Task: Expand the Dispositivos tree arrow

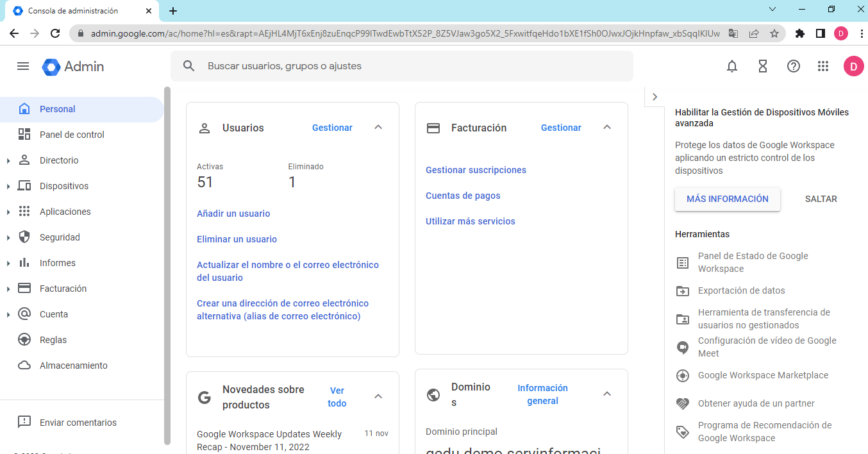Action: pos(8,187)
